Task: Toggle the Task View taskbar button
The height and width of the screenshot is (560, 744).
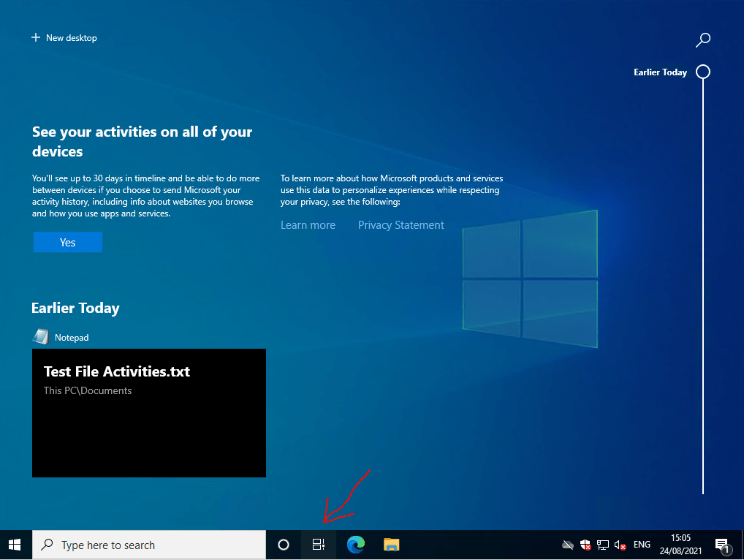Action: [319, 545]
